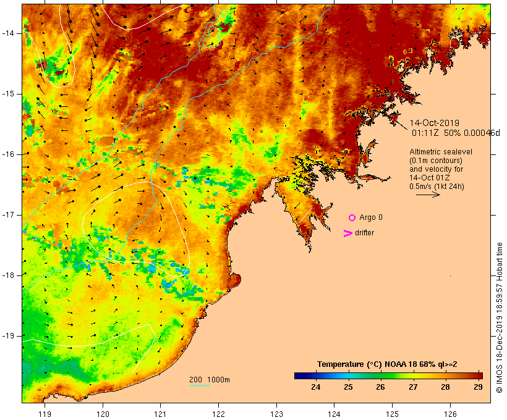Click the '14-Oct 01Z' text
507x420 pixels.
coord(429,178)
